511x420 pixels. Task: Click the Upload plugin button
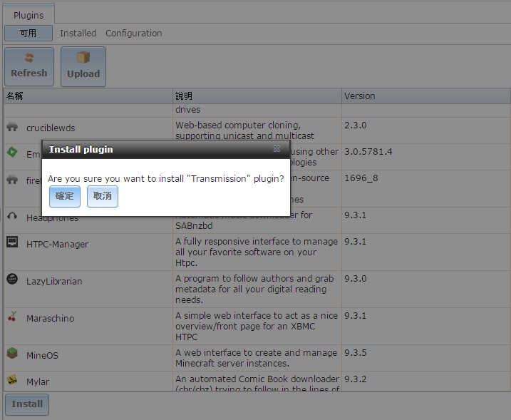pos(83,67)
